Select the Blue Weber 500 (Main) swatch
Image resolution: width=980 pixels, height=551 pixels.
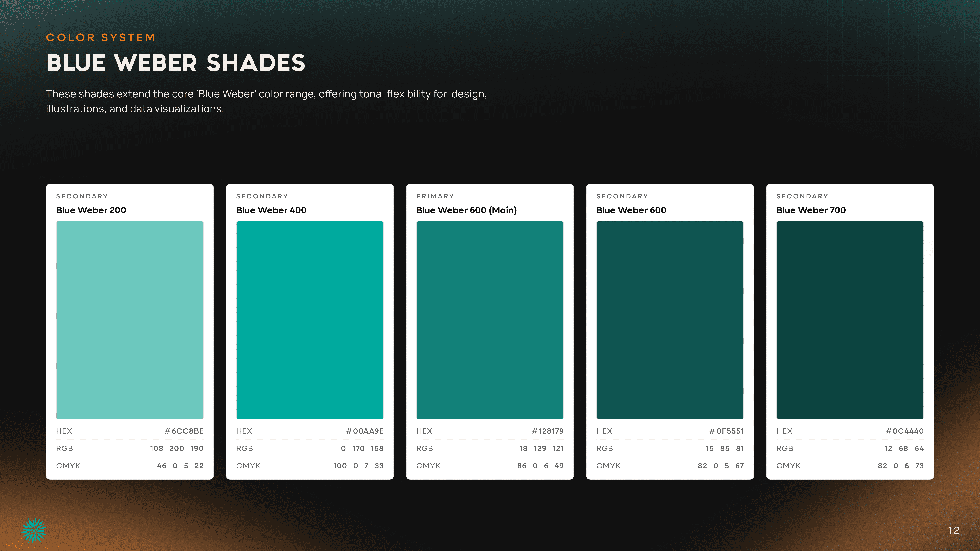point(490,320)
